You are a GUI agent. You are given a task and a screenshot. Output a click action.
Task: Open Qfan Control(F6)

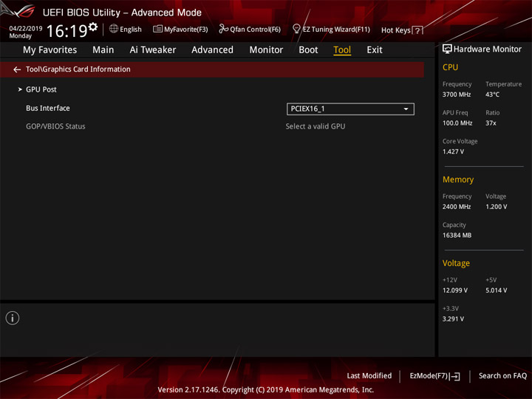point(250,29)
